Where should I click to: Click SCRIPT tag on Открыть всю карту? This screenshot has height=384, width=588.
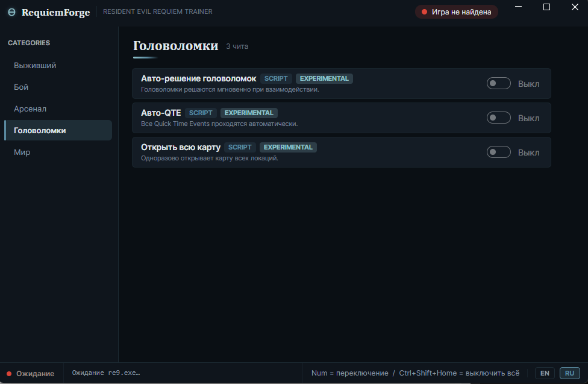(240, 147)
